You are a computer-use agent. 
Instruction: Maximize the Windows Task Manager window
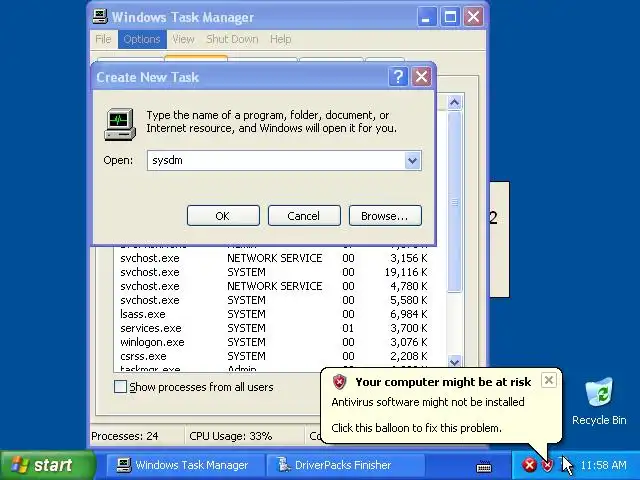pos(450,17)
